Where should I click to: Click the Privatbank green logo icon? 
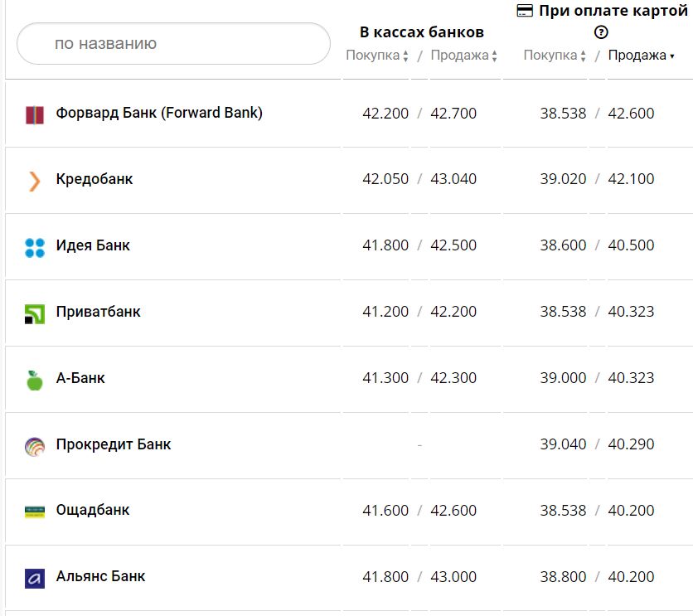pos(34,313)
